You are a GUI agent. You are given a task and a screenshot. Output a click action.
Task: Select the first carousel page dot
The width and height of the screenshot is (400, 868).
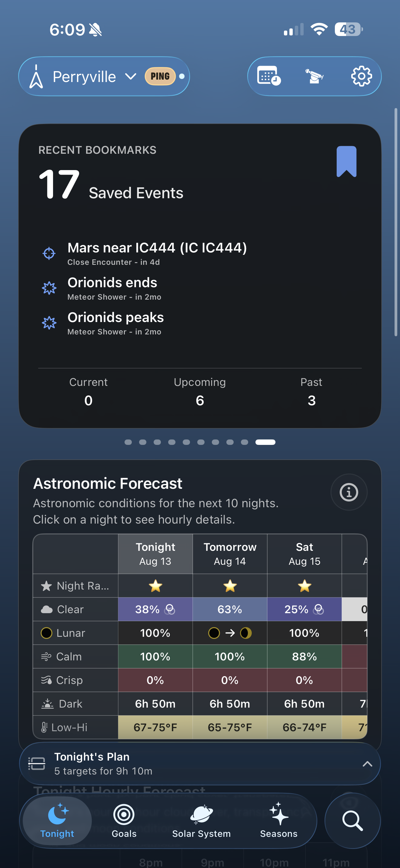tap(128, 442)
